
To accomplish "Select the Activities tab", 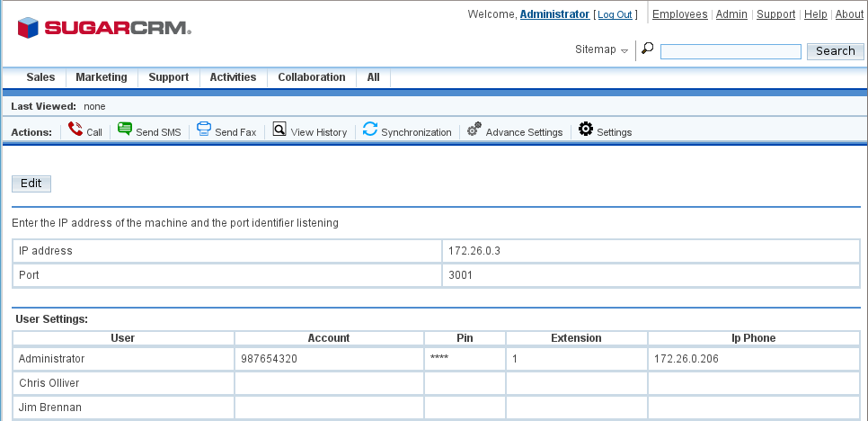I will click(x=233, y=77).
